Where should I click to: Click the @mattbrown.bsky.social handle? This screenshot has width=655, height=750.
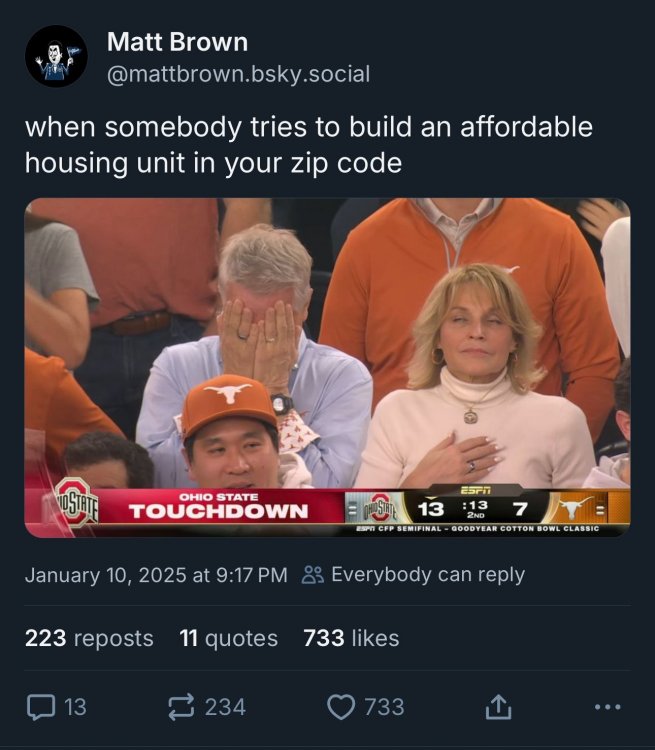coord(238,74)
